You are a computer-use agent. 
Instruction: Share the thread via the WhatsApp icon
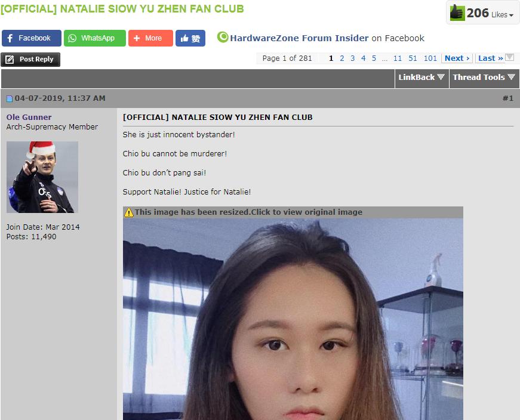[72, 38]
